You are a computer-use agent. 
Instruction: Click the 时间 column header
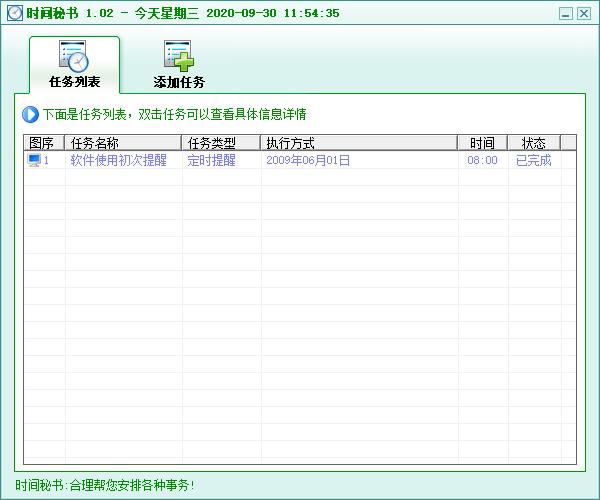(x=482, y=143)
